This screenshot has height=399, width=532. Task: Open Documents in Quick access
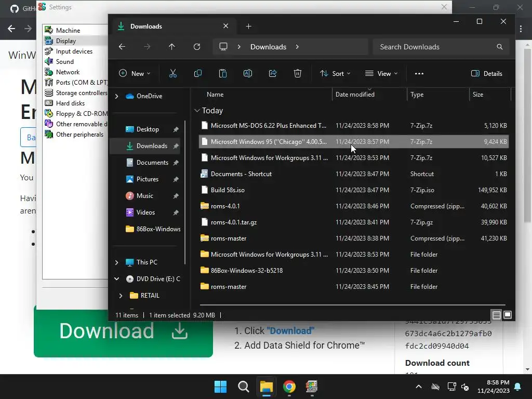(152, 163)
